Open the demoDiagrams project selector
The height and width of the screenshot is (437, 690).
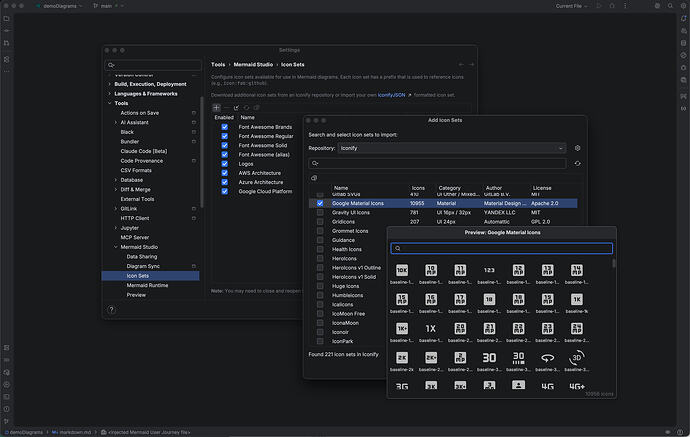[x=59, y=6]
